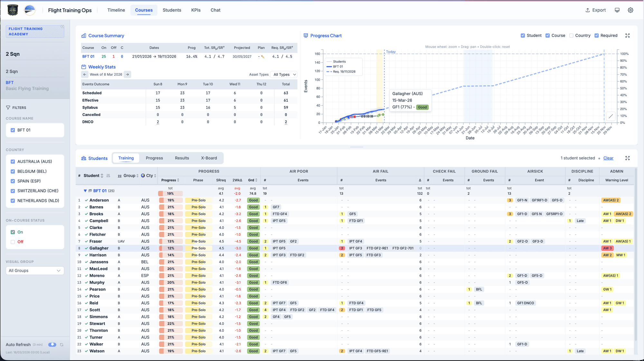The image size is (644, 361).
Task: Switch to the Students navigation tab
Action: pos(172,10)
